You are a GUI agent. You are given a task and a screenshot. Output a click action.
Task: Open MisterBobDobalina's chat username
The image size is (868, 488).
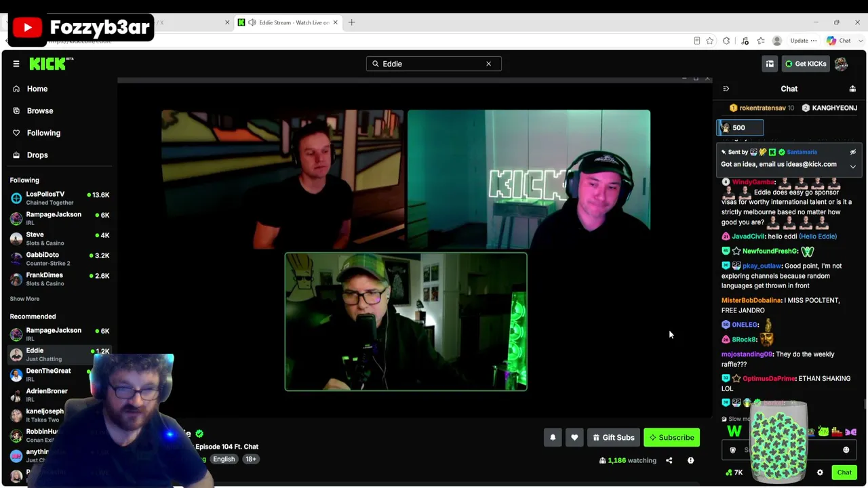tap(751, 300)
